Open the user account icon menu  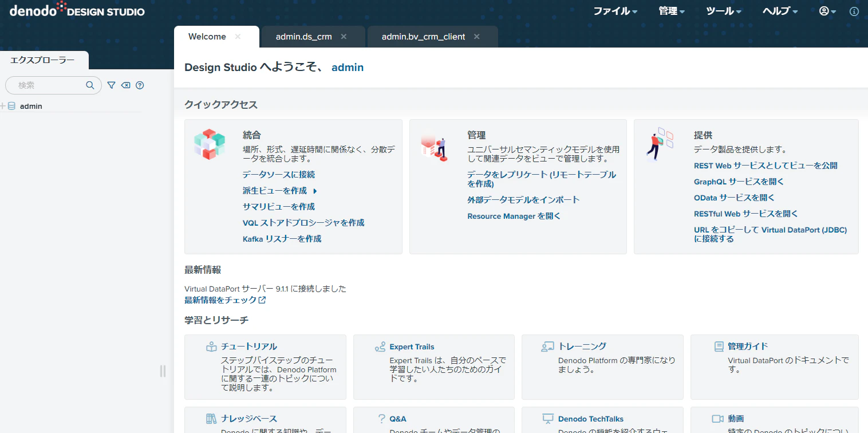[x=827, y=11]
